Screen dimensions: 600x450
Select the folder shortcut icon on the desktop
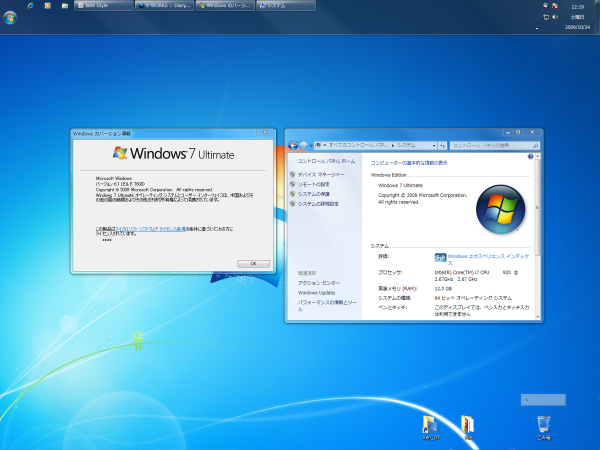[x=431, y=428]
